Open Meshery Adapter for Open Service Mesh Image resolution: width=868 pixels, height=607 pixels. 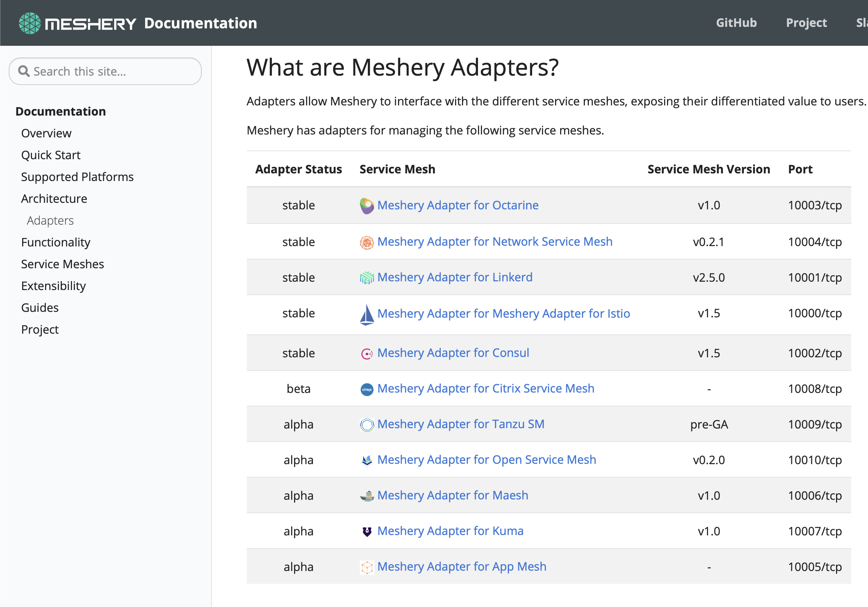pos(487,459)
